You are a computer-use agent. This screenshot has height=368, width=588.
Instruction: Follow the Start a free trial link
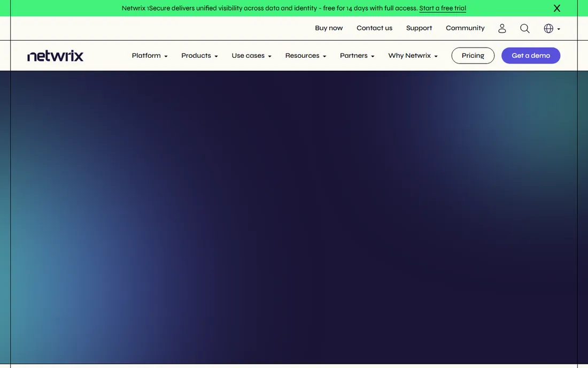click(443, 8)
